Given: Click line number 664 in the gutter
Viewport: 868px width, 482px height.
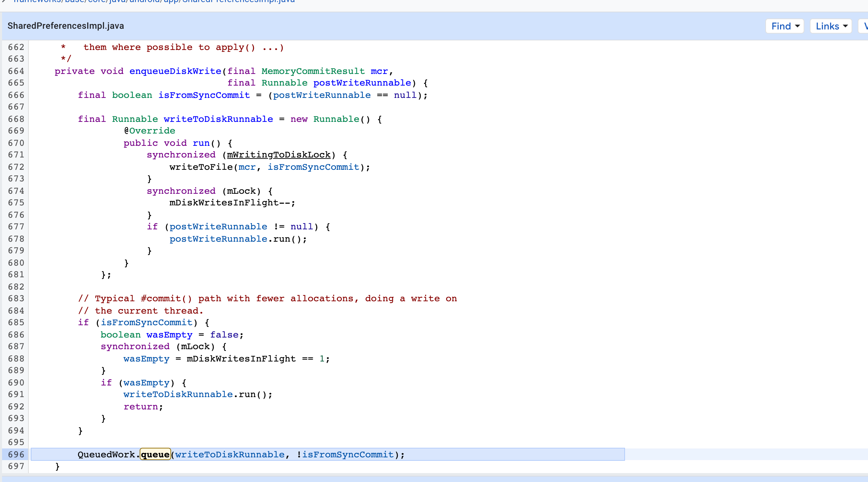Looking at the screenshot, I should coord(16,71).
